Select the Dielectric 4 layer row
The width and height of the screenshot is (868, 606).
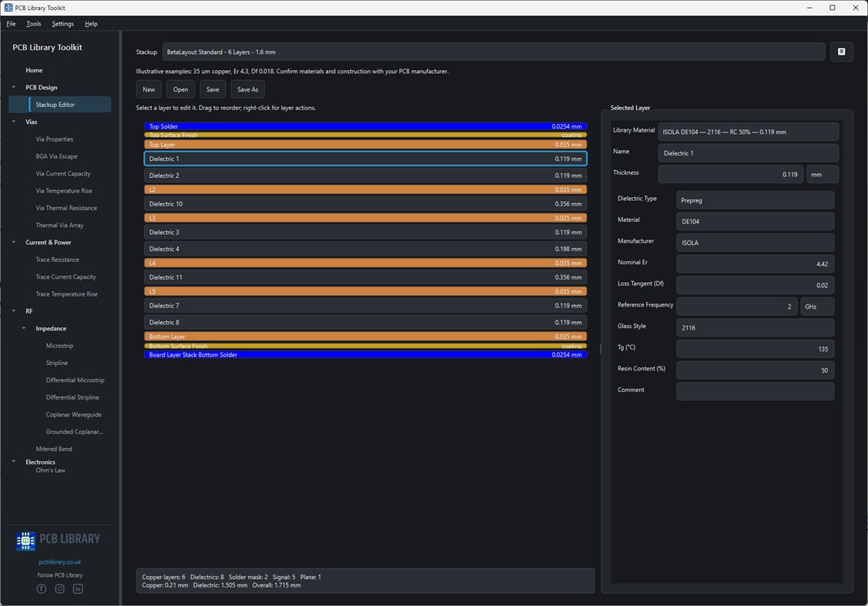coord(365,249)
